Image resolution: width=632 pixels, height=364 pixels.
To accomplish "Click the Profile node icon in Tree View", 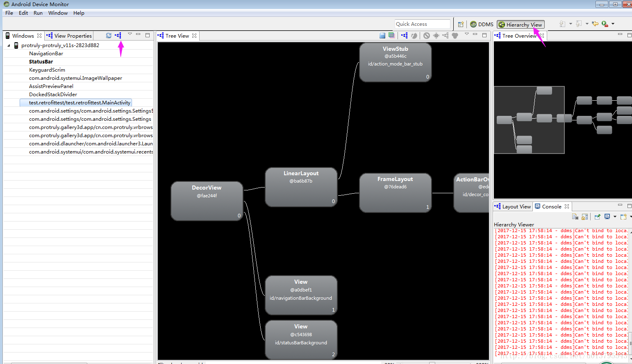I will point(455,36).
